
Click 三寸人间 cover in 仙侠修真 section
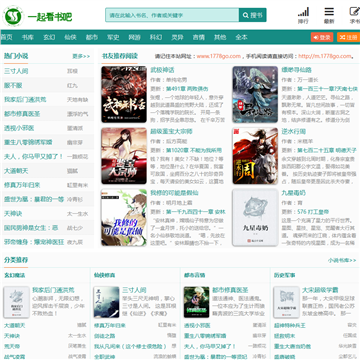[106, 302]
